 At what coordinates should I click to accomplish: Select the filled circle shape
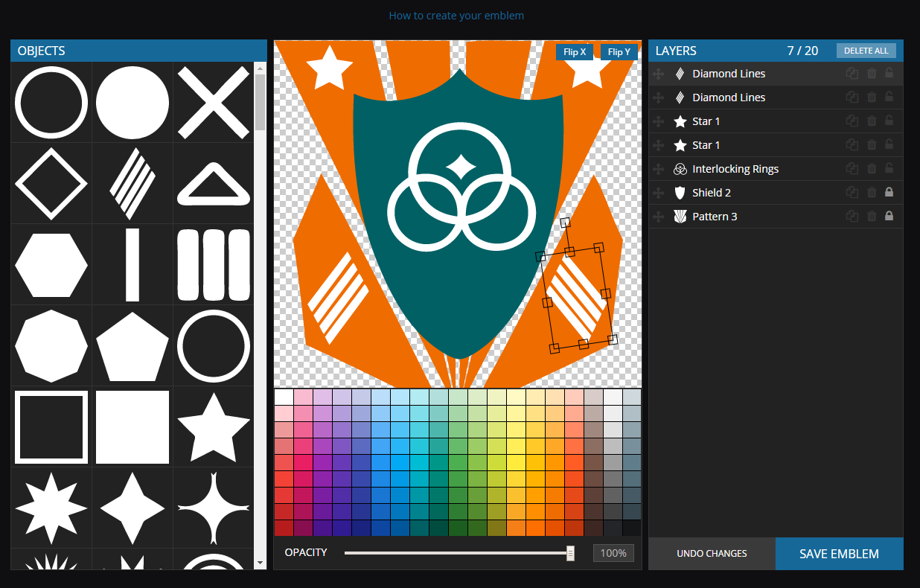pos(132,102)
